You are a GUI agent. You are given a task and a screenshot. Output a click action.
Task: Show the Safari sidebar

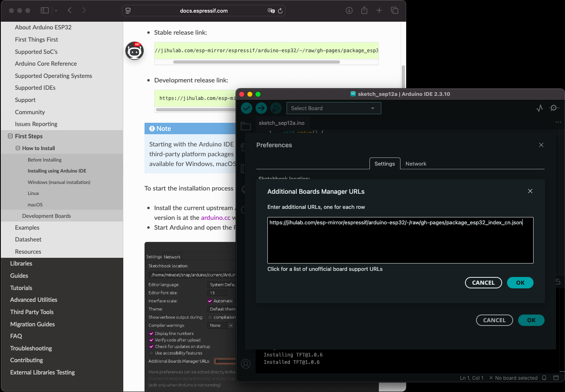(45, 11)
